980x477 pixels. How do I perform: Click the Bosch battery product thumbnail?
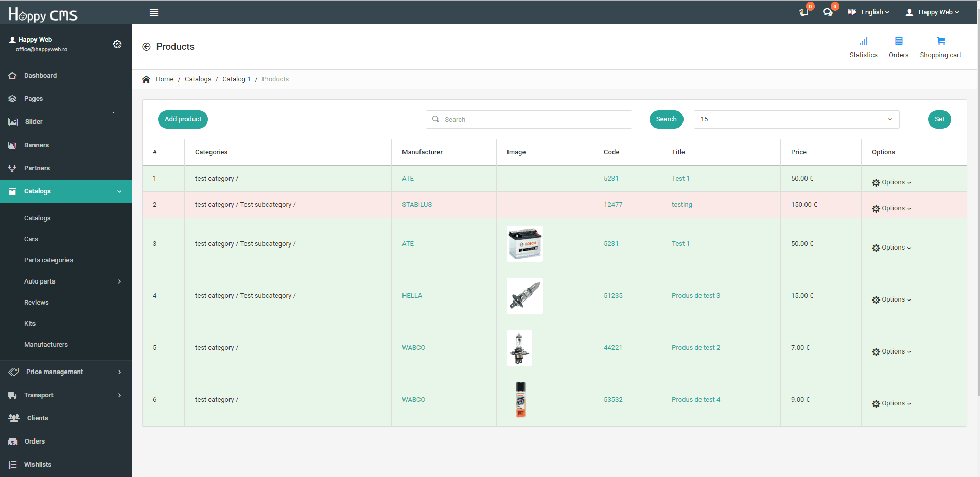(525, 244)
